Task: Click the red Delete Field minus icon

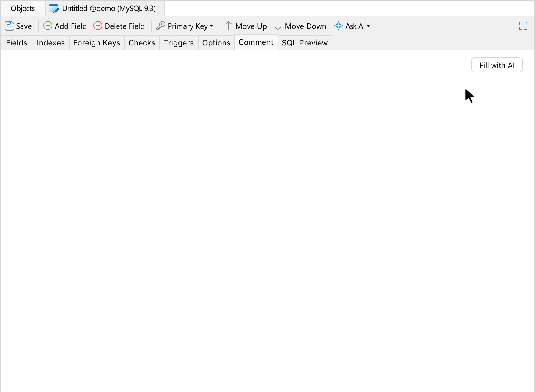Action: [x=98, y=26]
